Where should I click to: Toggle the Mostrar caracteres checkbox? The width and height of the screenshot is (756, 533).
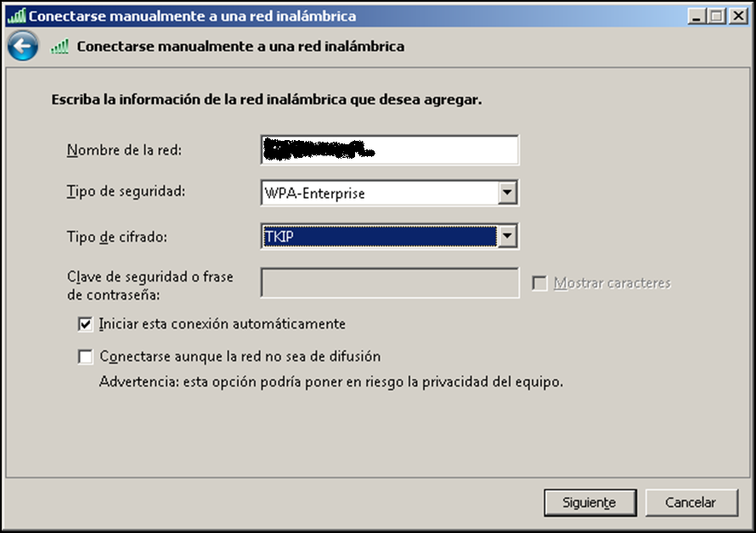click(x=539, y=283)
